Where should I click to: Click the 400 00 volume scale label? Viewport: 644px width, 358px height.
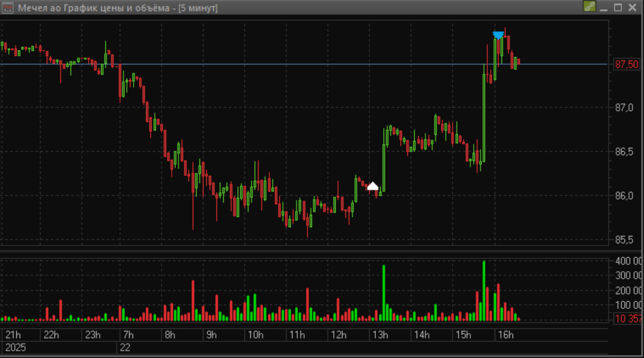click(628, 261)
